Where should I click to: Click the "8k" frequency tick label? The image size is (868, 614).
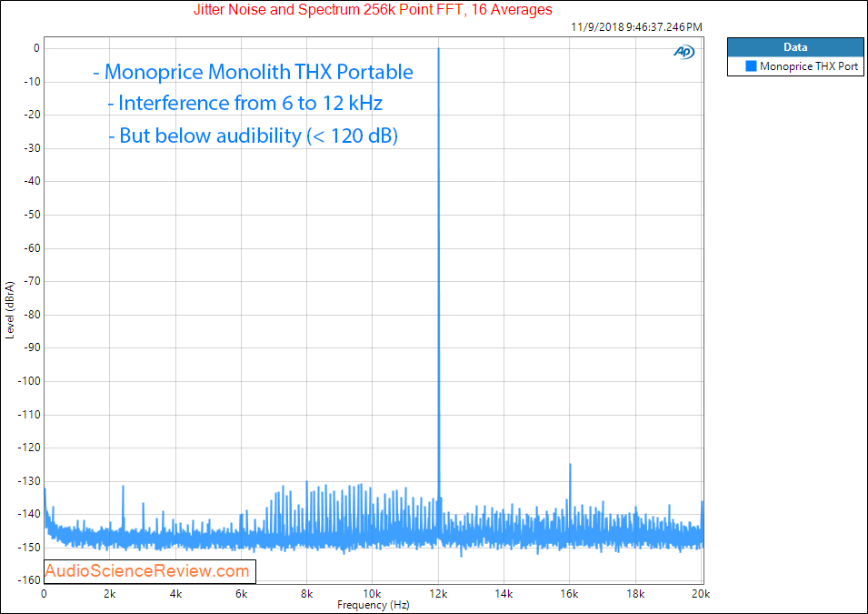click(306, 593)
